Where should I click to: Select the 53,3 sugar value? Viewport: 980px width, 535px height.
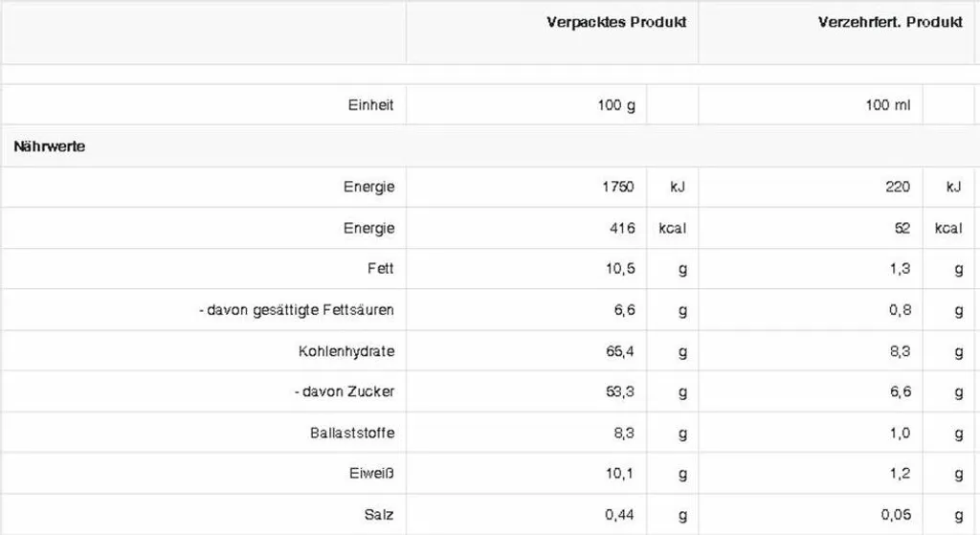pos(620,391)
